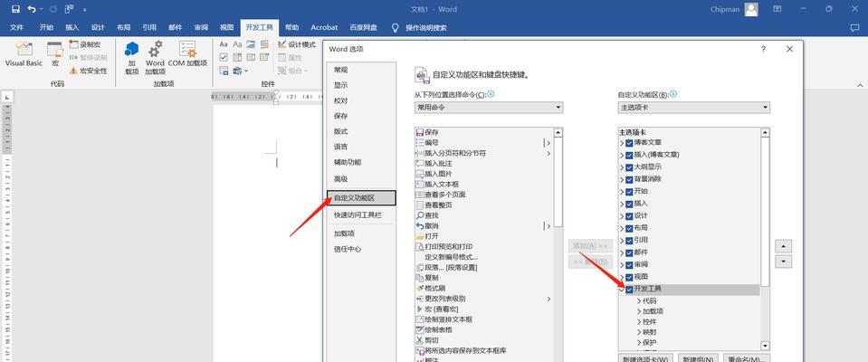Screen dimensions: 868x362
Task: Insert repeating section content control
Action: (x=224, y=71)
